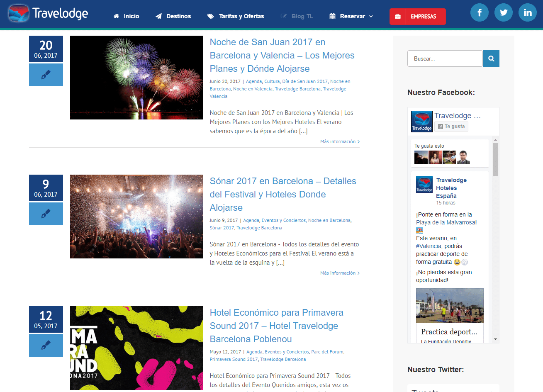
Task: Click Más información under Sónar post
Action: pos(340,273)
